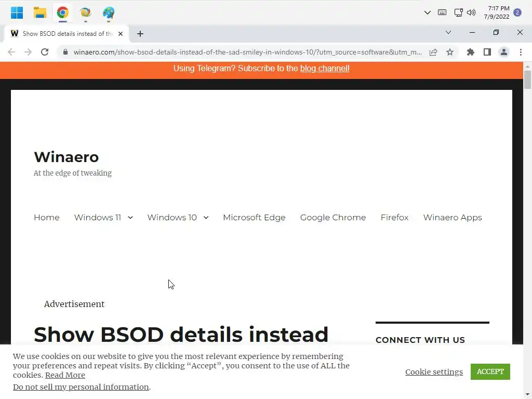The height and width of the screenshot is (399, 532).
Task: Open the Google Chrome menu item
Action: click(x=333, y=218)
